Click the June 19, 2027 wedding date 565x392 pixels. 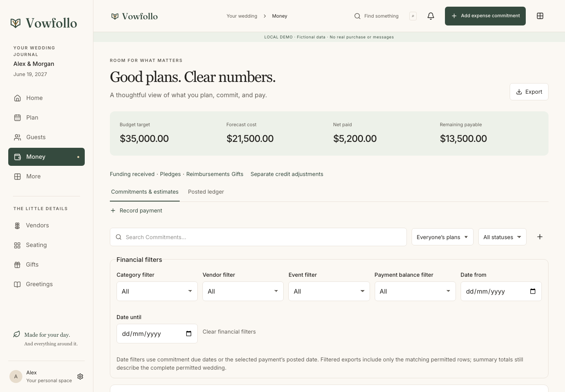30,74
